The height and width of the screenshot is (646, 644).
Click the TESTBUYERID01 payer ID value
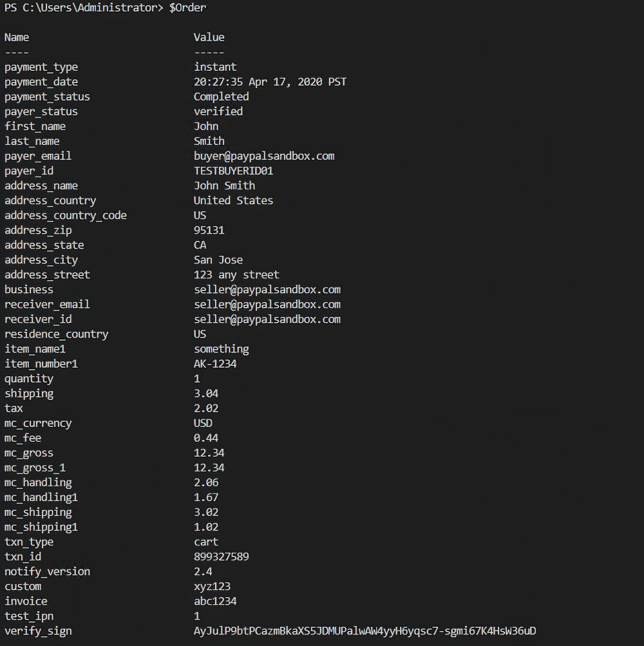click(x=233, y=171)
